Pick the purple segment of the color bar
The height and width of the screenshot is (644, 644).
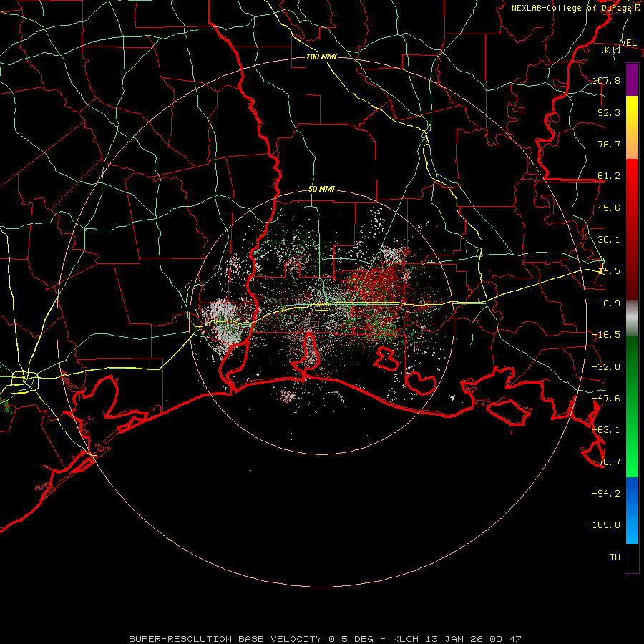[x=632, y=80]
